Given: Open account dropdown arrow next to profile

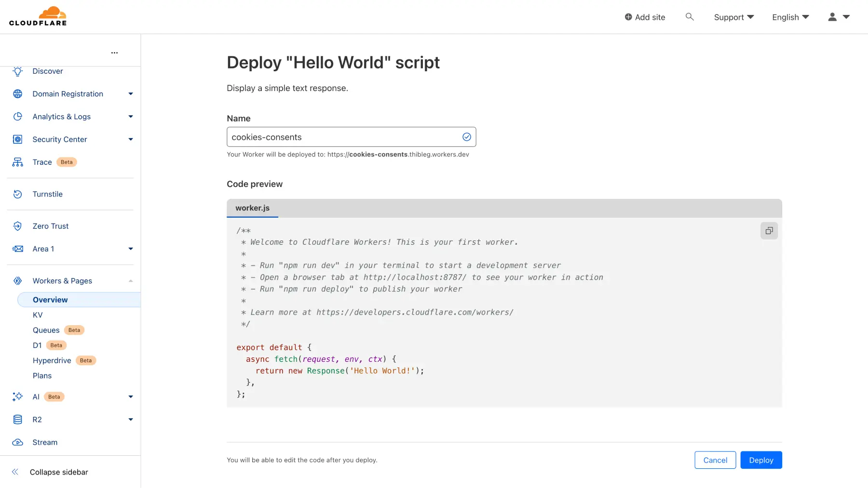Looking at the screenshot, I should [846, 17].
